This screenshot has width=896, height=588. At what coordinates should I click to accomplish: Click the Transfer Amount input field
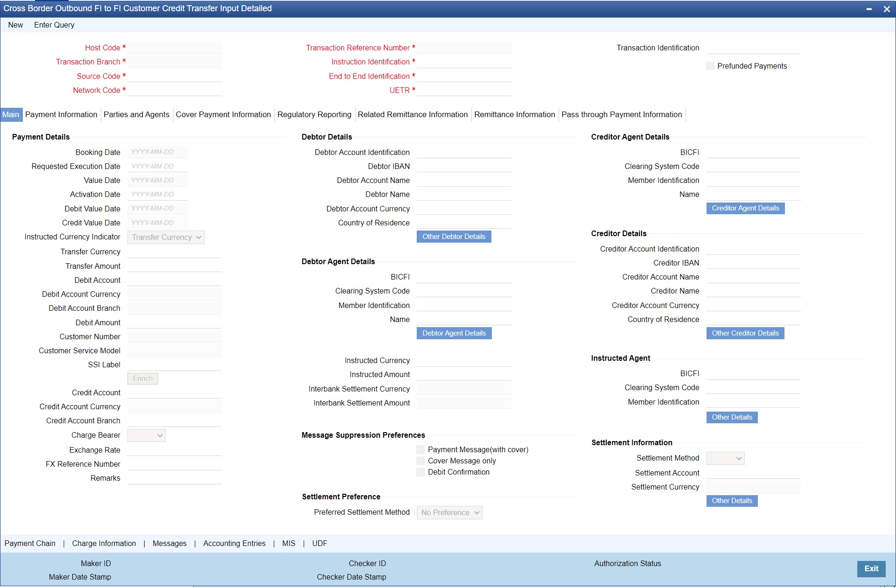click(174, 266)
